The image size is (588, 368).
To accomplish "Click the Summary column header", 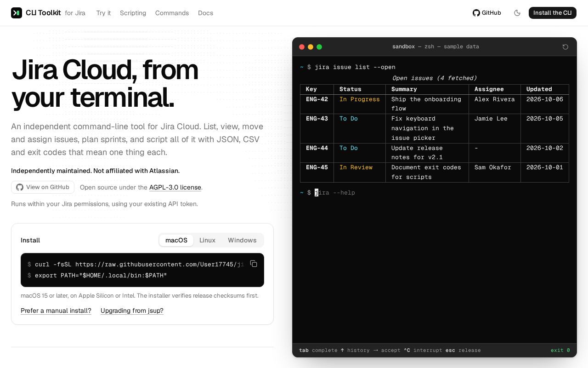I will (x=404, y=89).
